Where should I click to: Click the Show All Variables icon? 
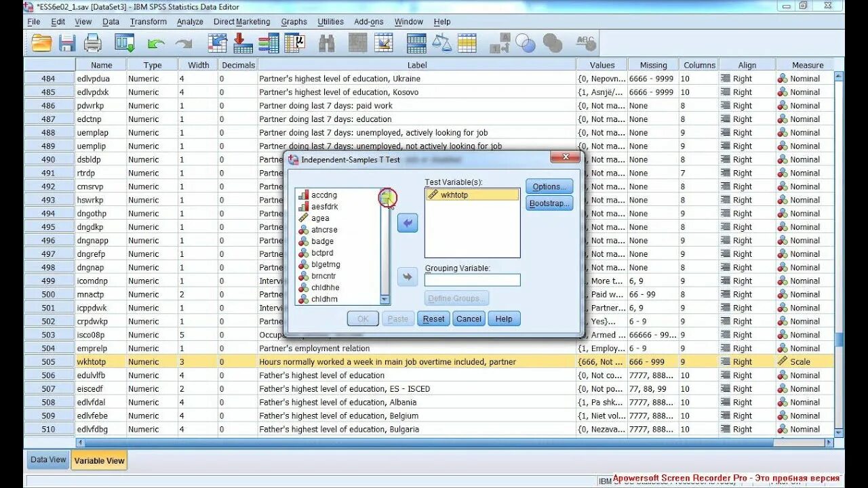[553, 43]
